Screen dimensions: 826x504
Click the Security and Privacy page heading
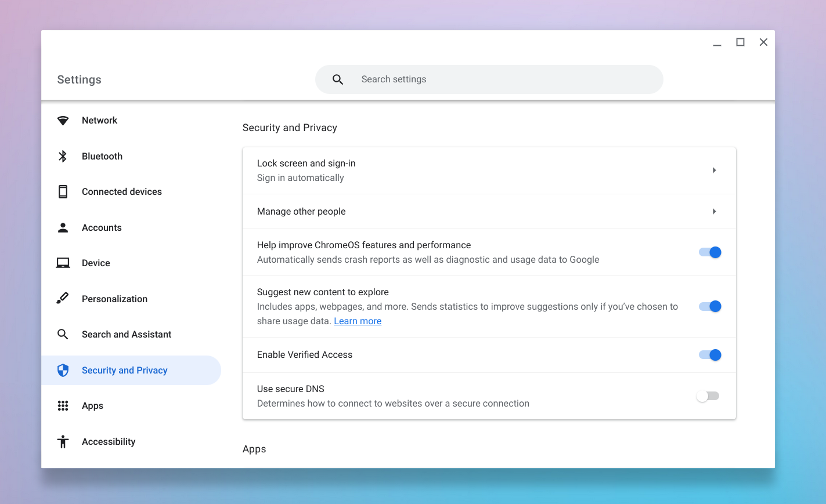[x=290, y=128]
